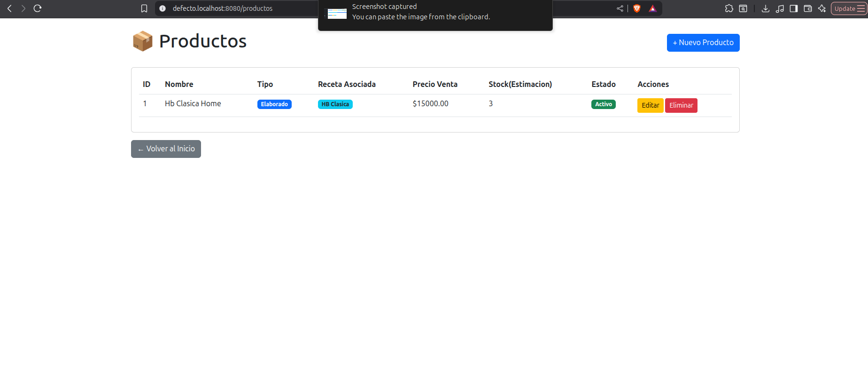This screenshot has height=391, width=868.
Task: Open the media playlist music icon
Action: point(780,8)
